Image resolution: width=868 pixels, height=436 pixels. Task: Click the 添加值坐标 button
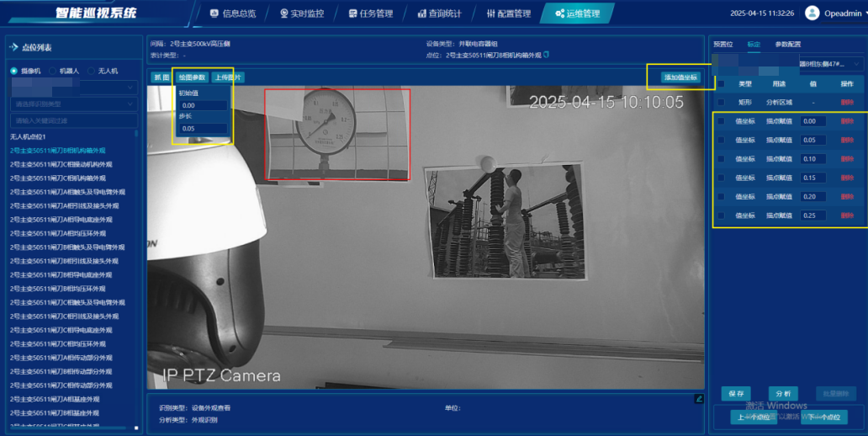click(680, 77)
